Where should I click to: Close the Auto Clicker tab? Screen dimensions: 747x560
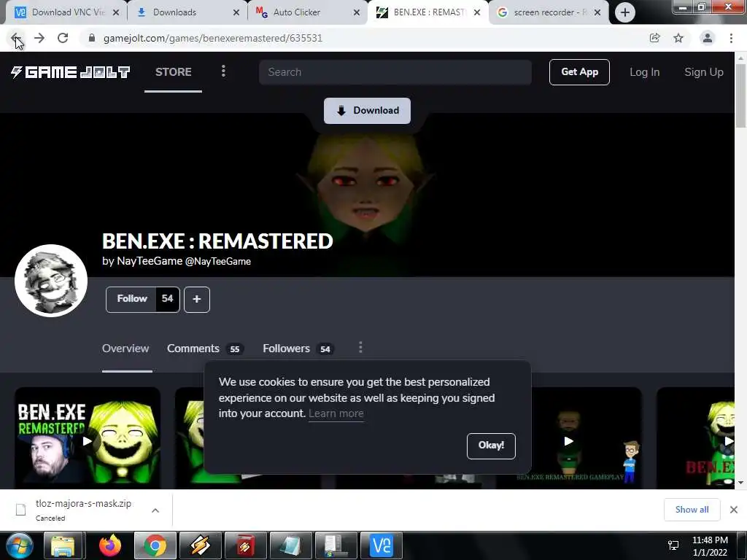coord(356,12)
